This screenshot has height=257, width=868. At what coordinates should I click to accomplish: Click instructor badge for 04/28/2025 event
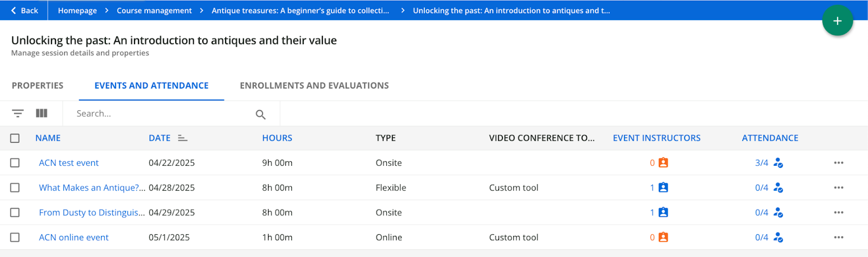(663, 187)
